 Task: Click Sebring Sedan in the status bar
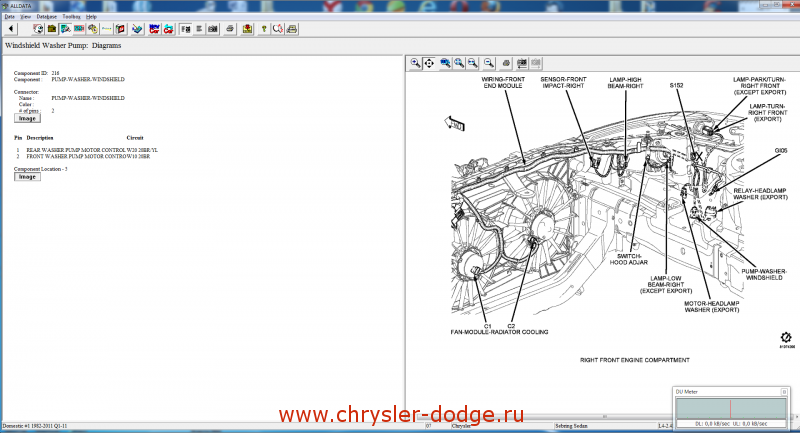point(571,426)
